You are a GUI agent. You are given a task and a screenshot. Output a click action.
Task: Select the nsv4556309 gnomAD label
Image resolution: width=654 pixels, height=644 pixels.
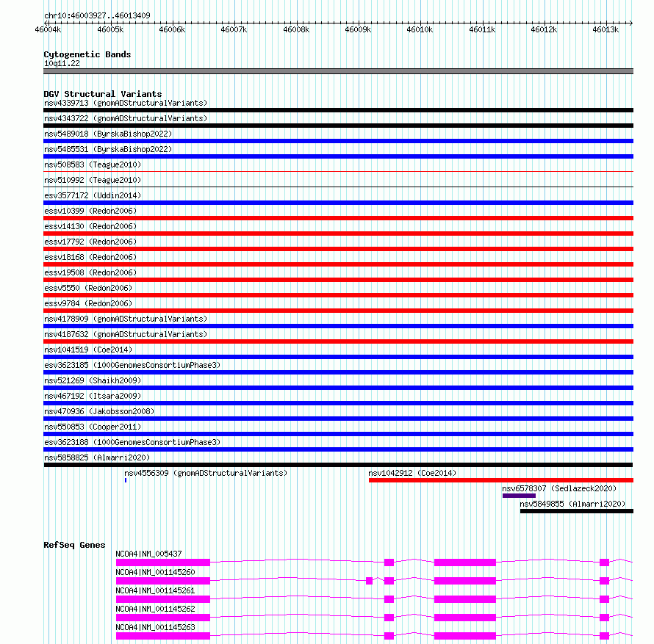click(x=206, y=473)
